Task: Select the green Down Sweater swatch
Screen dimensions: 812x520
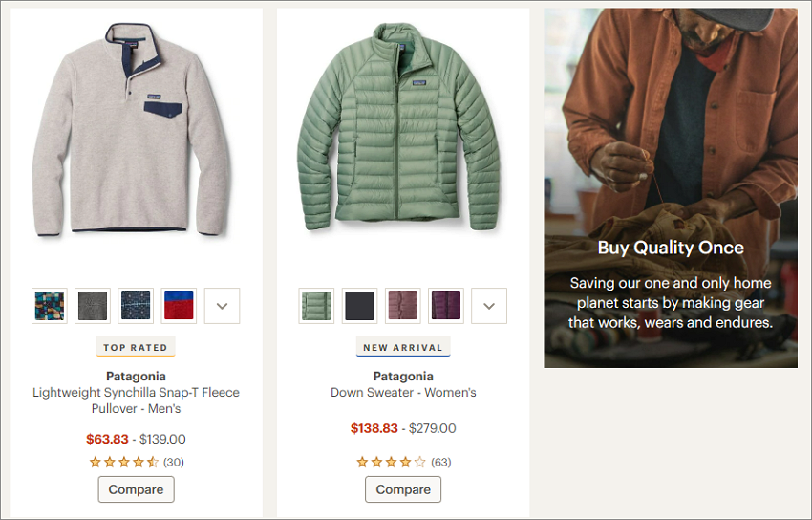Action: click(316, 306)
